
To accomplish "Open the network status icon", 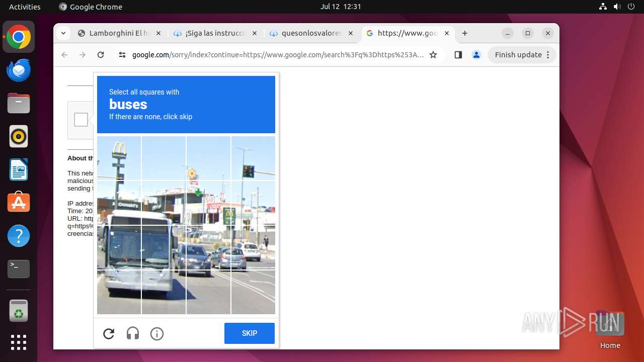I will pyautogui.click(x=603, y=7).
